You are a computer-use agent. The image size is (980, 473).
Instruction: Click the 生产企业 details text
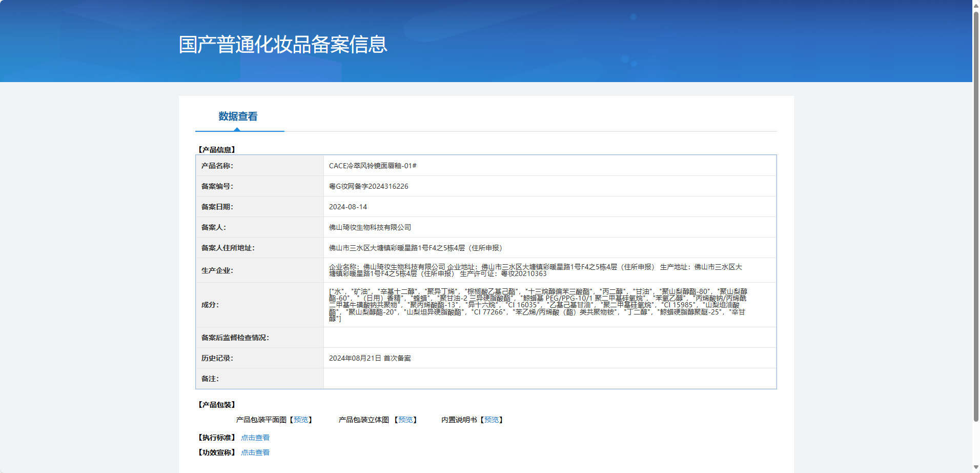click(536, 270)
